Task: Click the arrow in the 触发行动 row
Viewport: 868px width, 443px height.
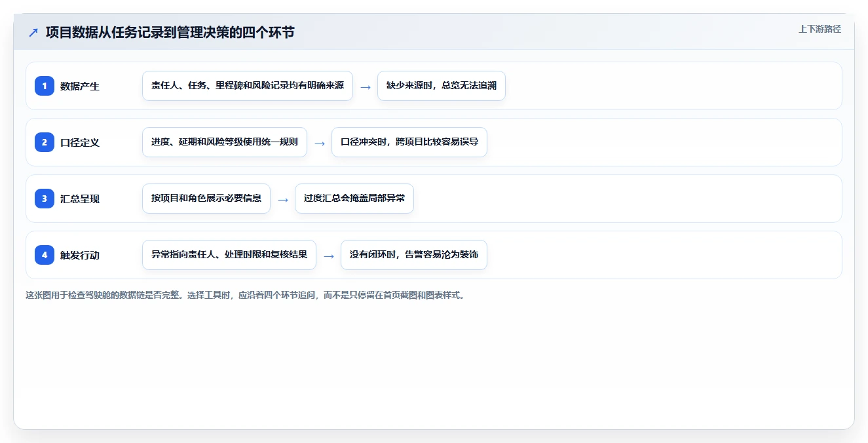Action: click(329, 256)
